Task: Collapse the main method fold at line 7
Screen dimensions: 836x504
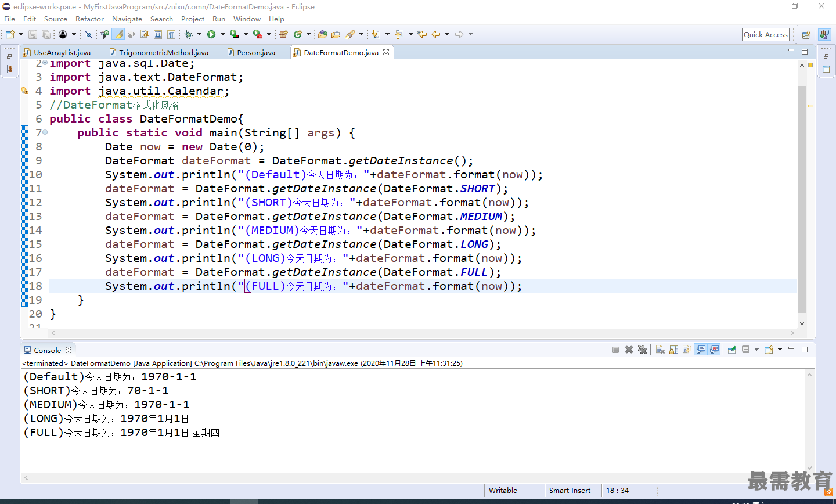Action: (x=45, y=132)
